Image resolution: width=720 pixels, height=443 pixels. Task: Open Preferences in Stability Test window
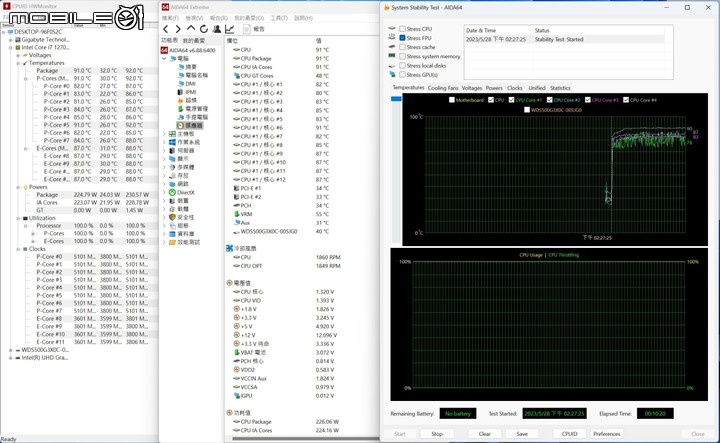click(x=607, y=434)
